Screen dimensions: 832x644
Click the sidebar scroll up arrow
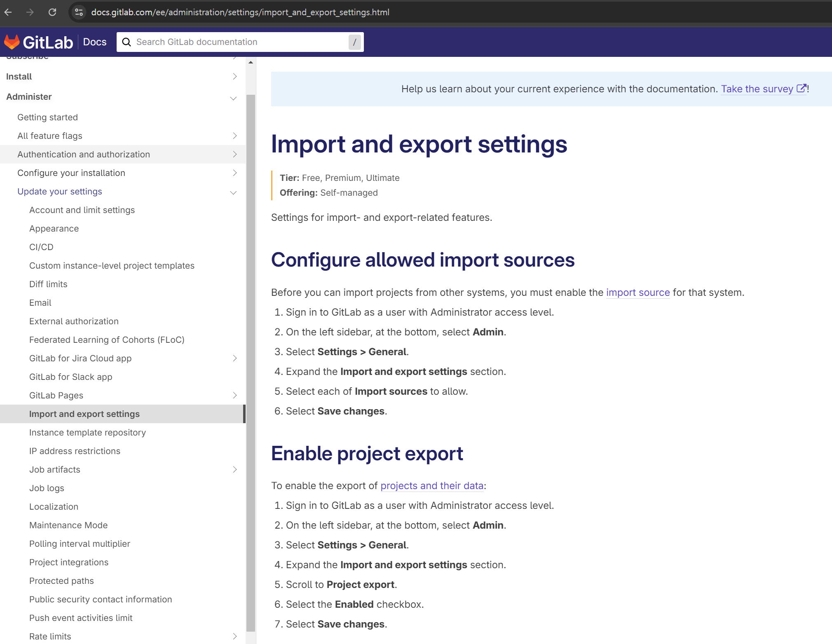coord(251,62)
